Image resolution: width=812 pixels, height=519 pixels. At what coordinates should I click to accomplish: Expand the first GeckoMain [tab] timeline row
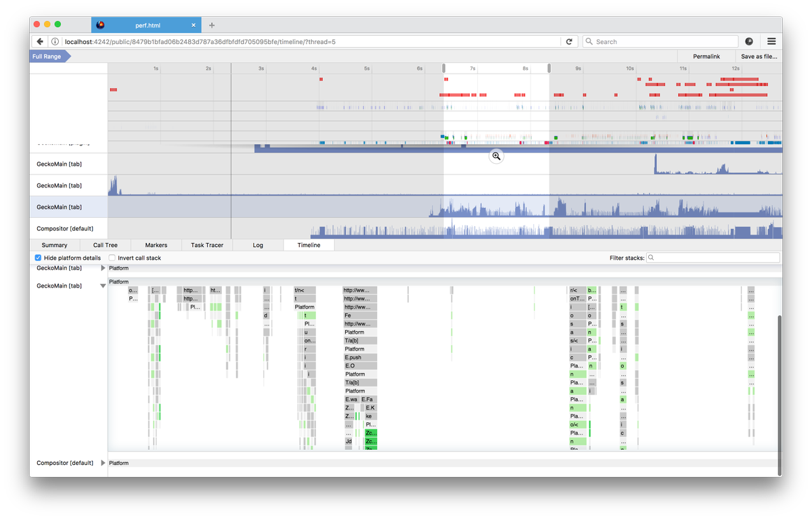pyautogui.click(x=104, y=268)
